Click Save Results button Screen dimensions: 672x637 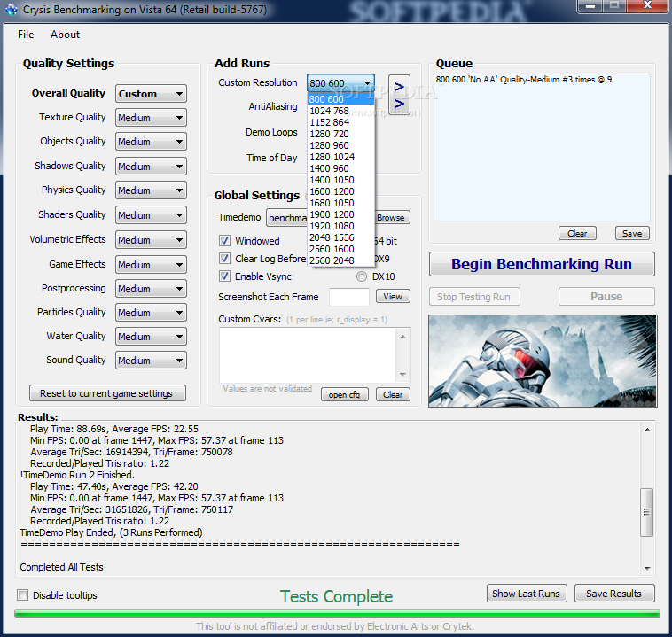tap(614, 594)
